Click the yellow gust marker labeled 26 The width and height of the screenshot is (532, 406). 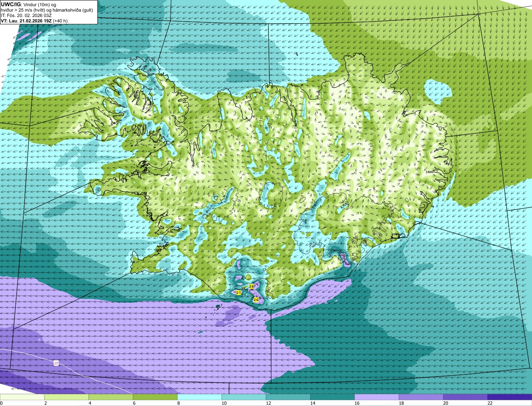pyautogui.click(x=256, y=299)
